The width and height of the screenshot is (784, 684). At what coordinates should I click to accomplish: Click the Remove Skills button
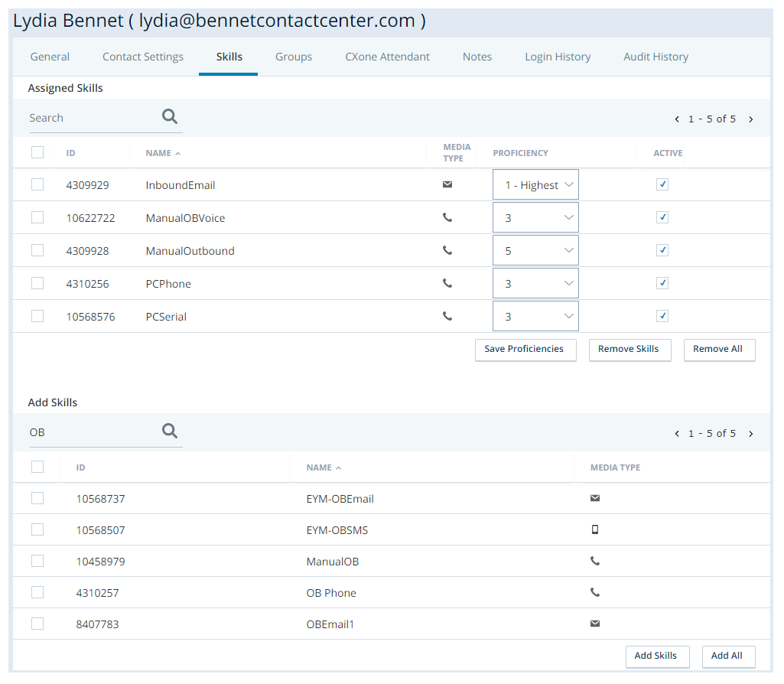pos(630,350)
